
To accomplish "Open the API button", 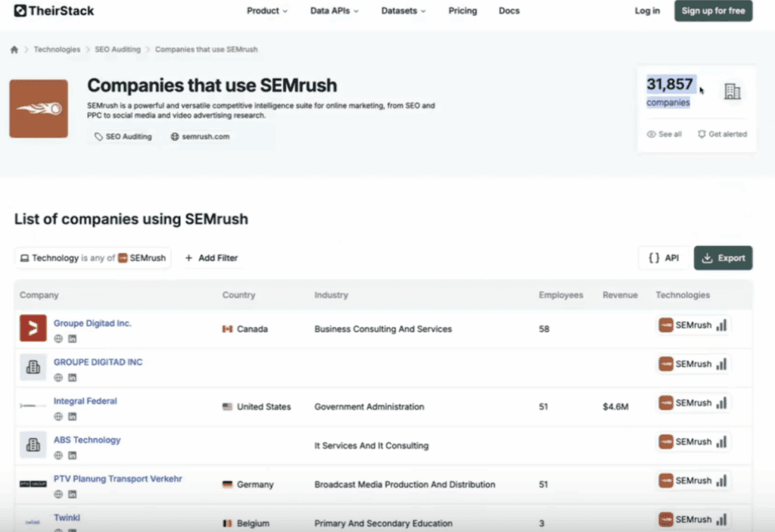I will tap(663, 258).
